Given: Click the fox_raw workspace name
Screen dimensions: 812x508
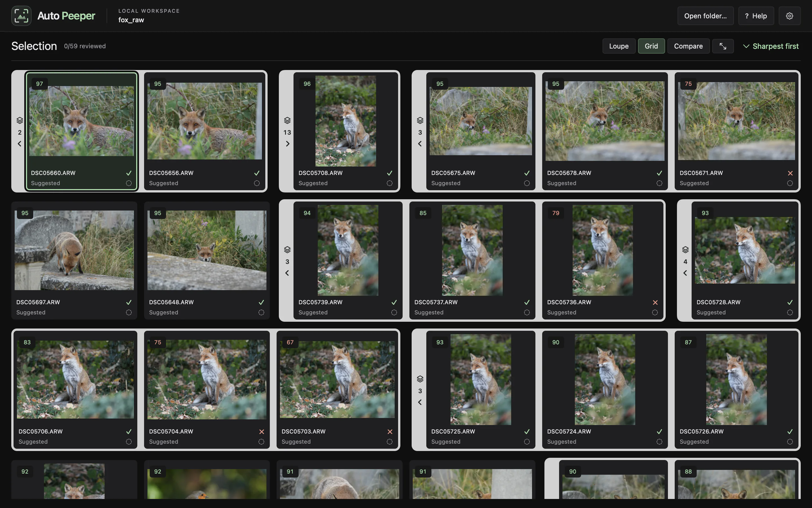Looking at the screenshot, I should click(x=131, y=20).
